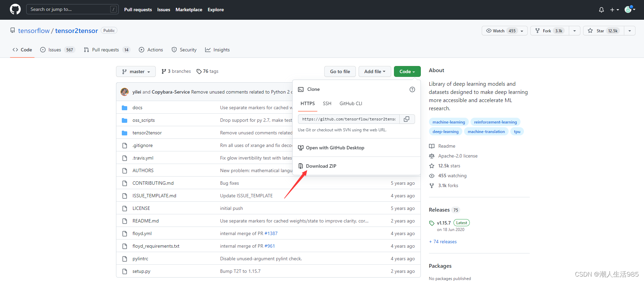Open the tensorflow organization link

[34, 31]
